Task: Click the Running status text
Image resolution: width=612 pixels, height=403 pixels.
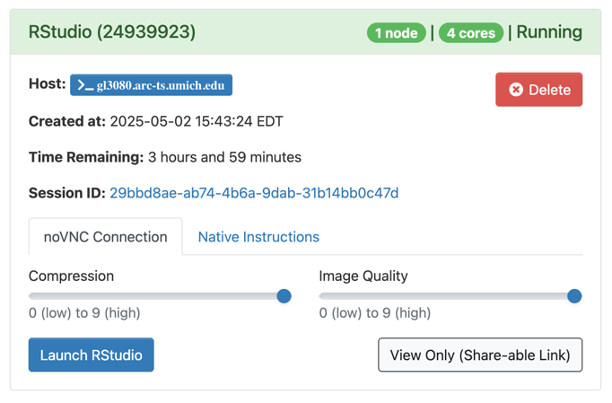Action: point(549,32)
